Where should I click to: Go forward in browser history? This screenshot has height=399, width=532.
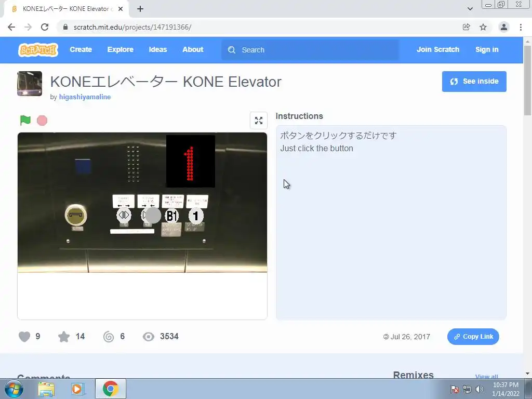click(x=28, y=27)
